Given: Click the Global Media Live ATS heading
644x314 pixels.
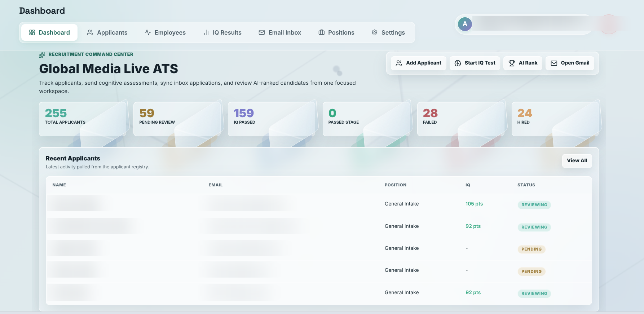Looking at the screenshot, I should [x=109, y=69].
